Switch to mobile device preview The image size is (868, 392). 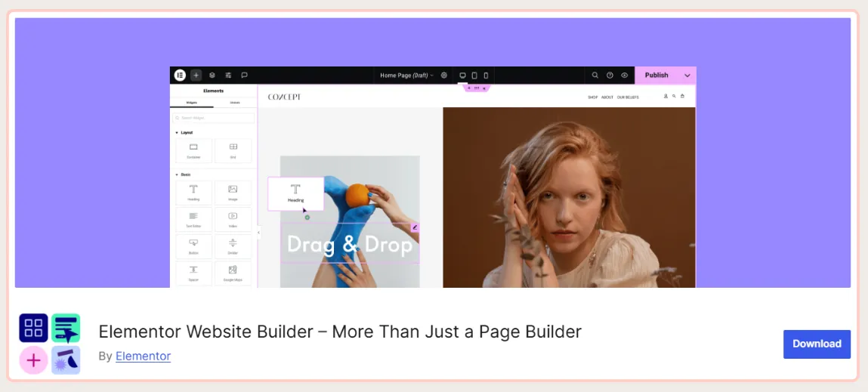click(x=486, y=76)
